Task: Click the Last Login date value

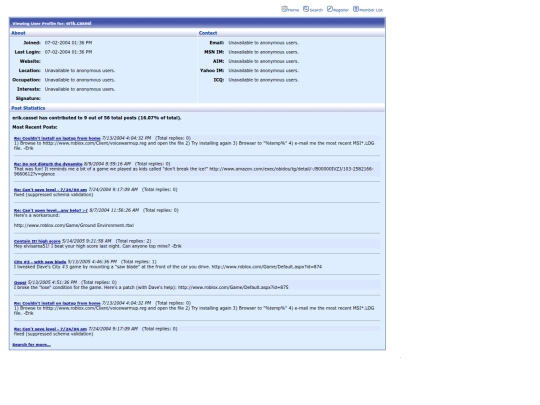Action: [x=69, y=52]
